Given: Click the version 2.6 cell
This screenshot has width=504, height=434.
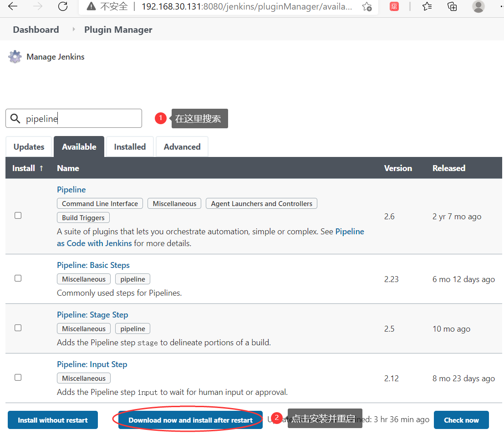Looking at the screenshot, I should [x=389, y=217].
